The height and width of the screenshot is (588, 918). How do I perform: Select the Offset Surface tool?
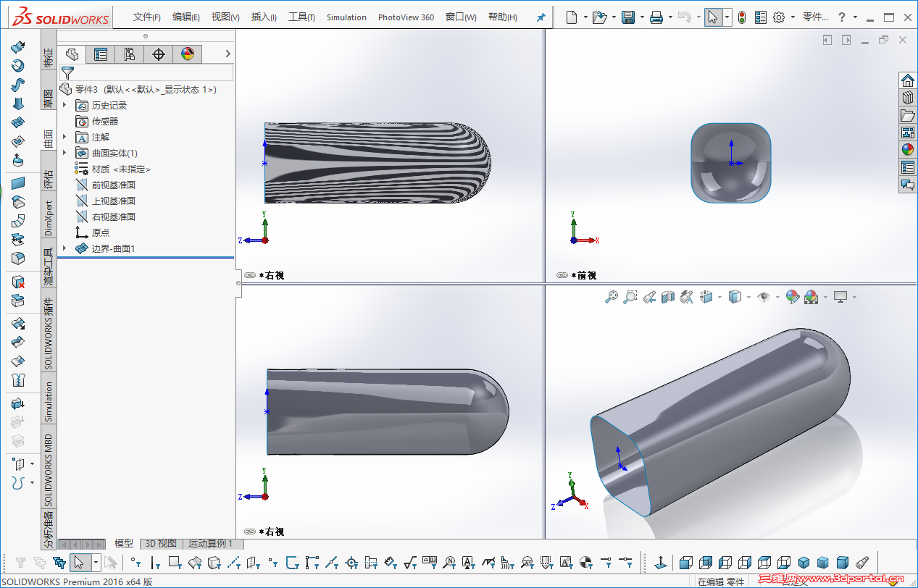(x=18, y=202)
